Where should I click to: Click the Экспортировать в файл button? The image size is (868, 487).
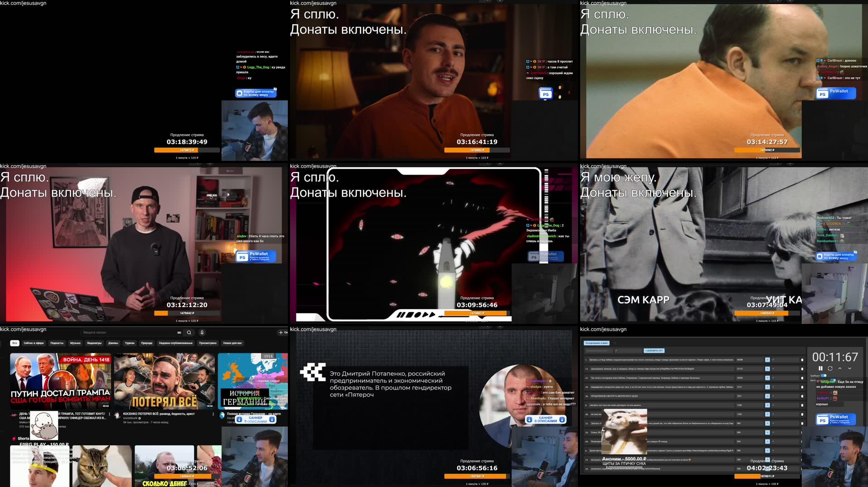coord(597,343)
